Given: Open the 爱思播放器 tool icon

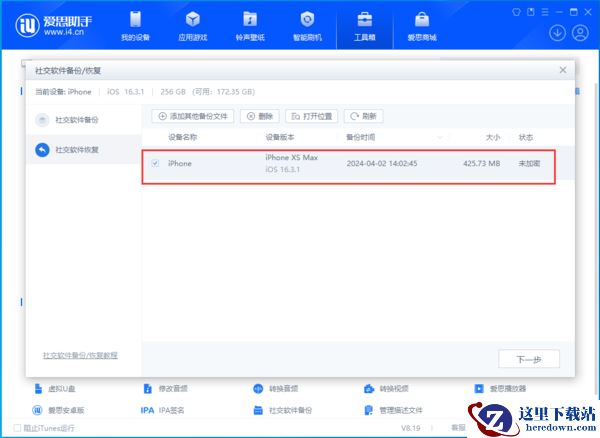Looking at the screenshot, I should pos(479,389).
